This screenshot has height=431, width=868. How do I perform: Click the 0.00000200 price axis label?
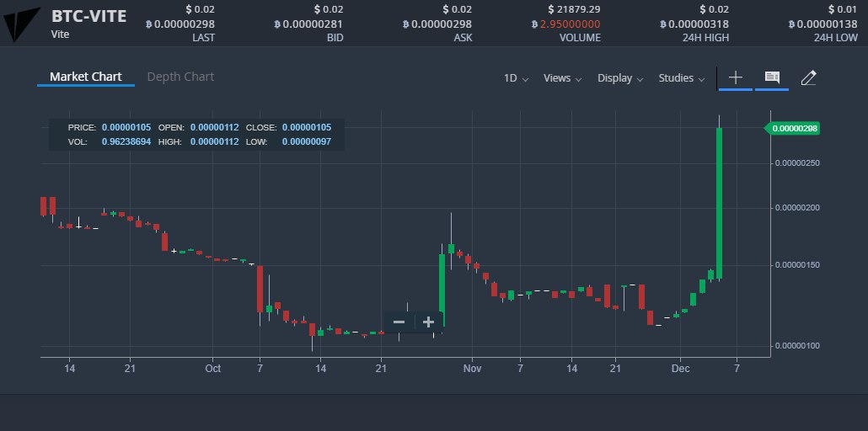click(797, 207)
